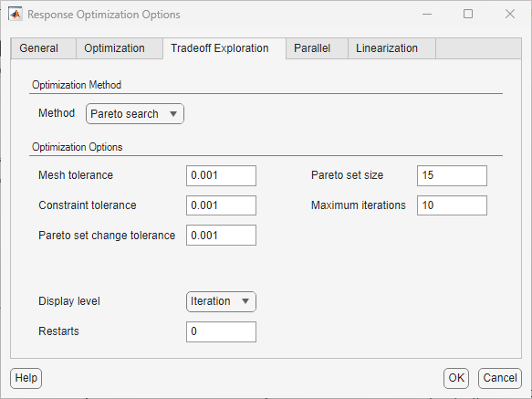The width and height of the screenshot is (532, 399).
Task: Click the Constraint tolerance input field
Action: tap(221, 205)
